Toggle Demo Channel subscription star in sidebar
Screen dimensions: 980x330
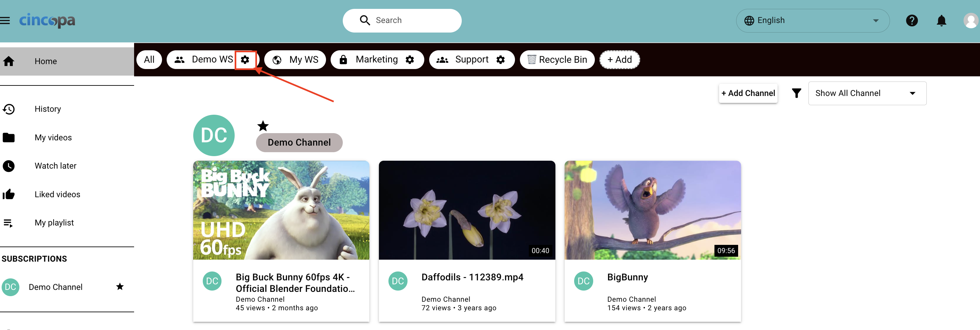click(x=120, y=287)
